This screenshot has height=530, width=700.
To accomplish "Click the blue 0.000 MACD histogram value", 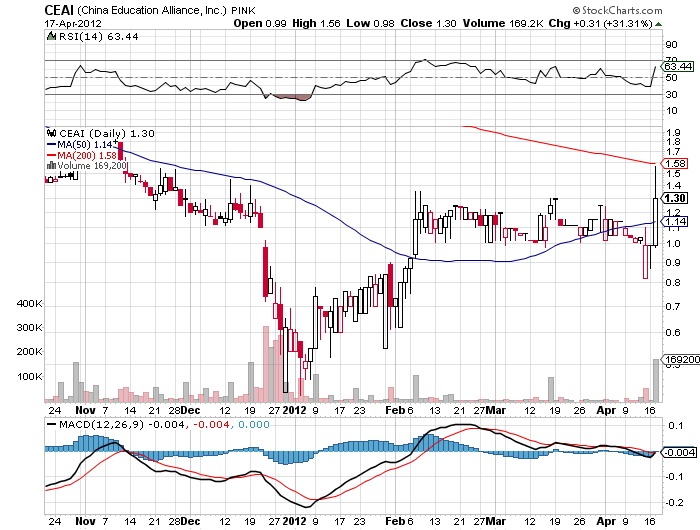I will 254,425.
